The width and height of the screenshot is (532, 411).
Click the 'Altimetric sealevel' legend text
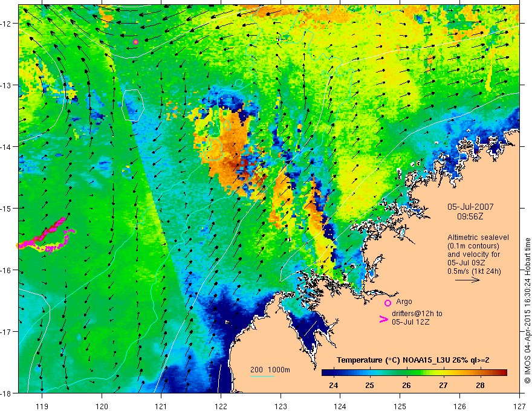click(478, 238)
